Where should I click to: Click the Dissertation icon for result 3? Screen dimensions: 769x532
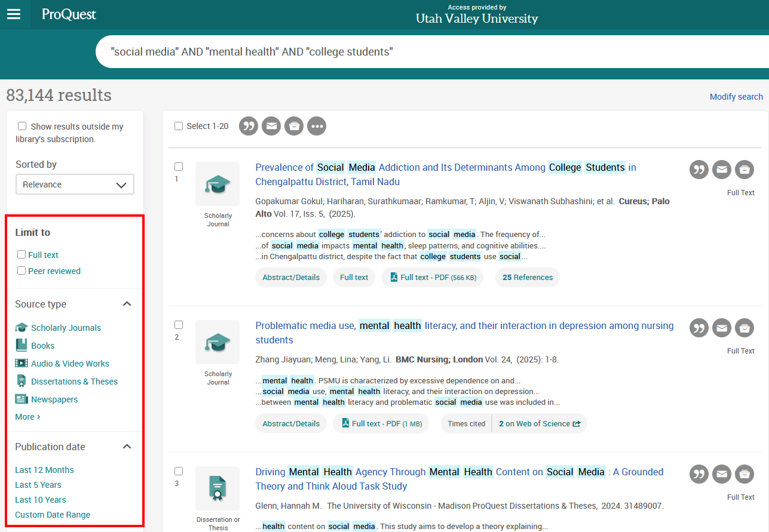(217, 488)
